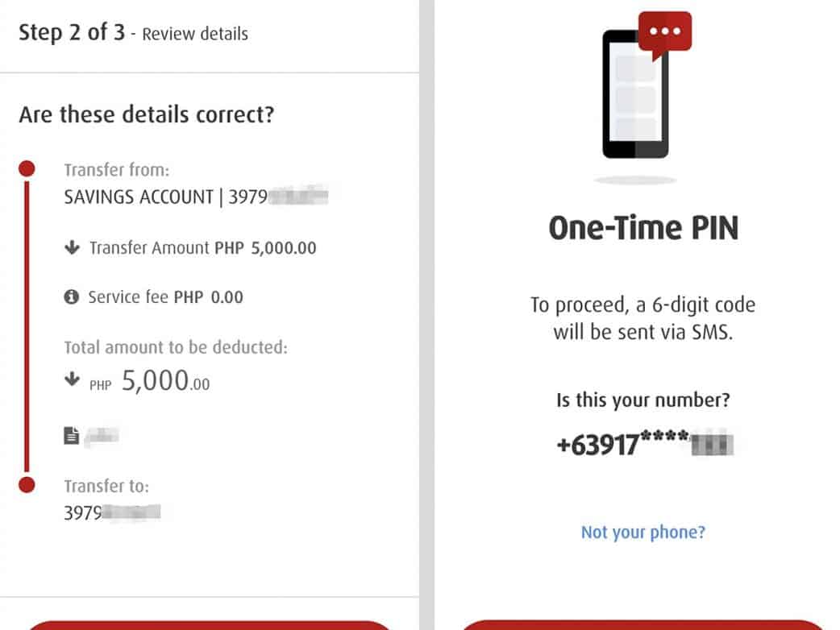This screenshot has height=630, width=840.
Task: Select the Transfer to account number
Action: (112, 512)
